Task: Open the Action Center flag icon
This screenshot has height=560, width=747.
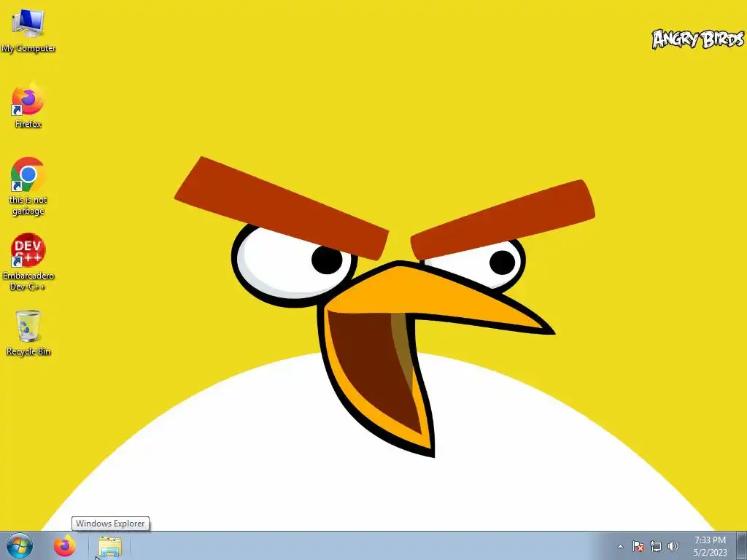Action: pos(638,546)
